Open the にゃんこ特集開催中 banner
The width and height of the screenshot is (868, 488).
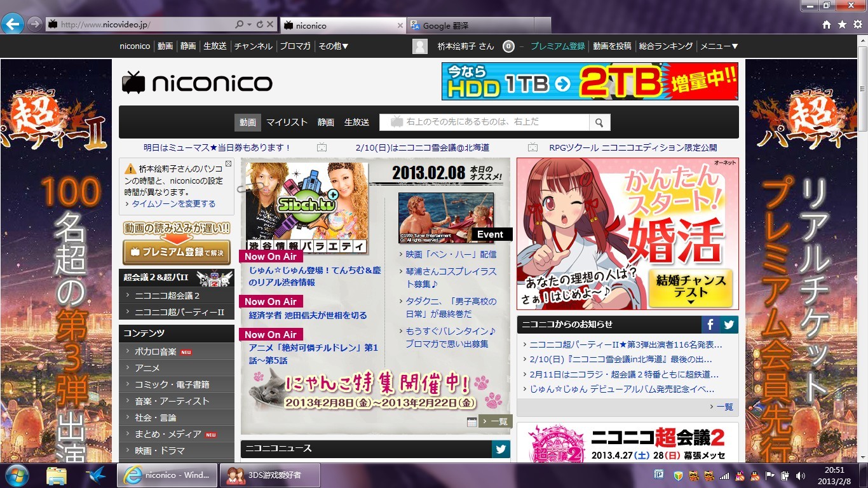376,390
